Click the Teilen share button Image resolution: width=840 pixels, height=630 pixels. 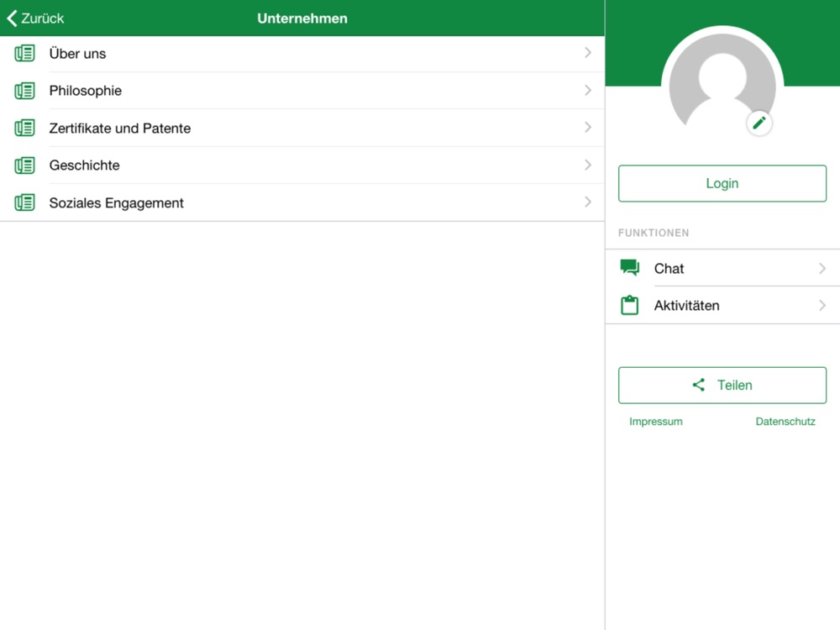(x=722, y=386)
